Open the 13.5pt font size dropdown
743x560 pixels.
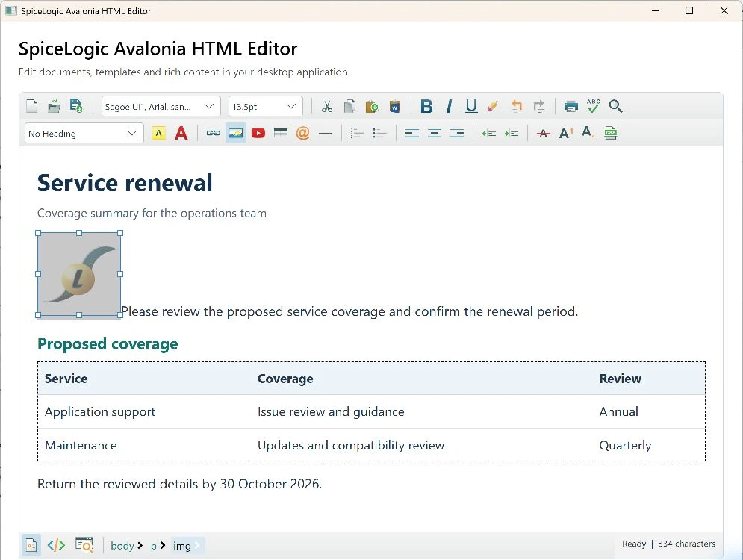(265, 106)
